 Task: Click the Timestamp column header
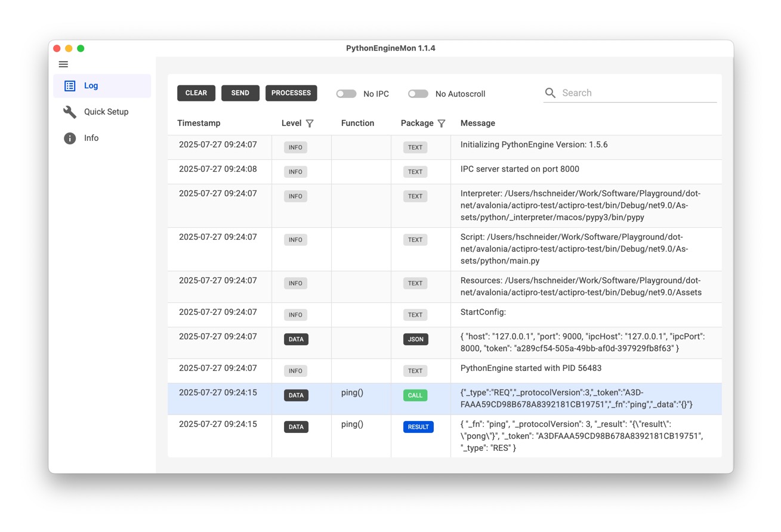click(x=199, y=123)
